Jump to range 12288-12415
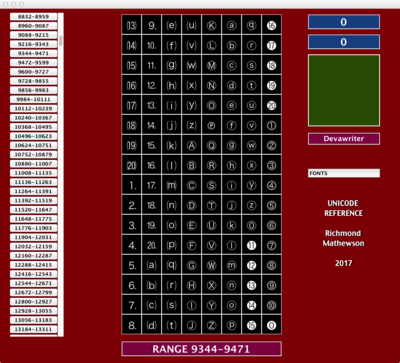400x363 pixels. click(x=33, y=265)
